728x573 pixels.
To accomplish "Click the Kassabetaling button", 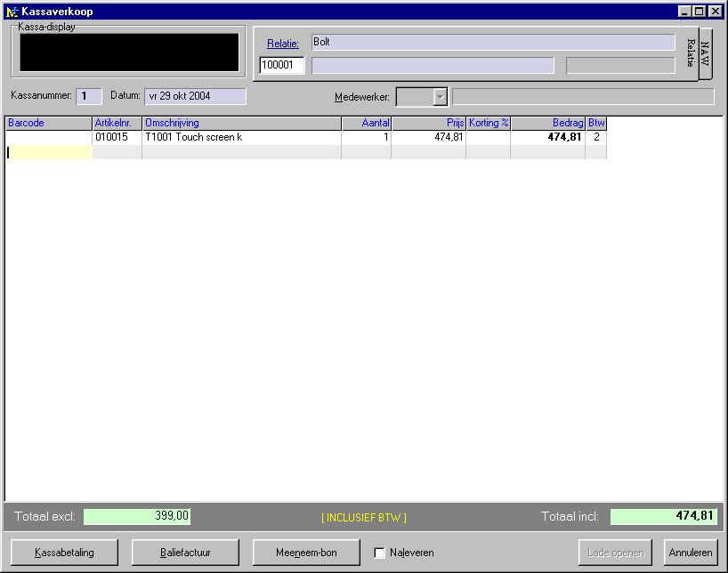I will [x=62, y=552].
